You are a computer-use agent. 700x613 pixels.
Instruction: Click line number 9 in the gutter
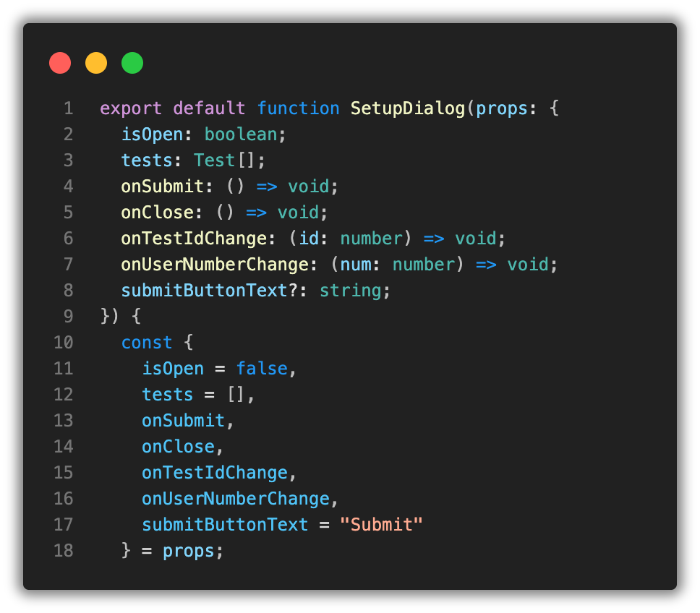pos(68,317)
